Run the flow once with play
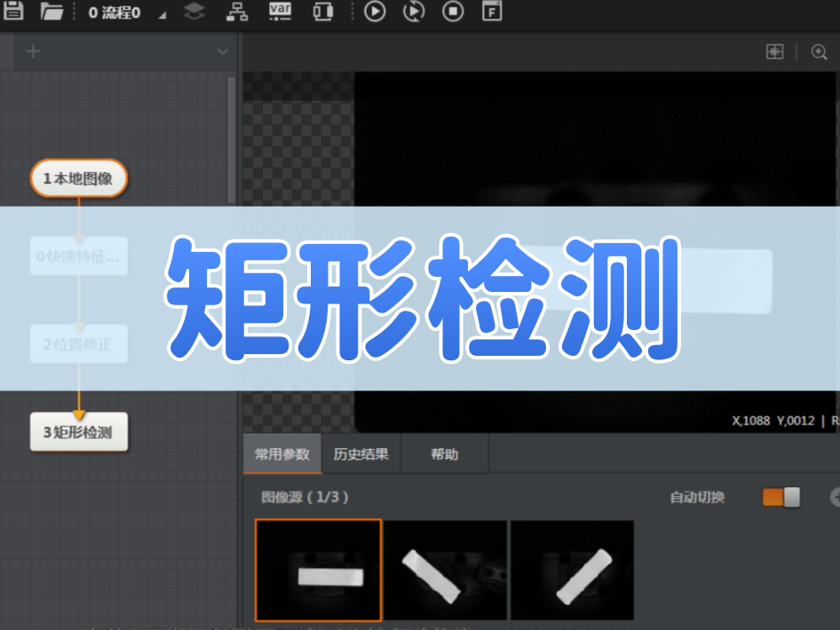 tap(375, 12)
